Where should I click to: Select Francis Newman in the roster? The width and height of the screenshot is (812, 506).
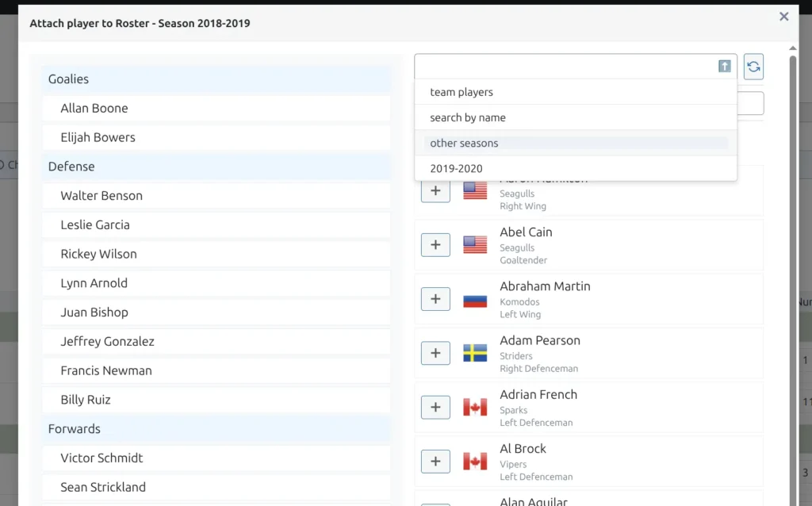pyautogui.click(x=216, y=371)
